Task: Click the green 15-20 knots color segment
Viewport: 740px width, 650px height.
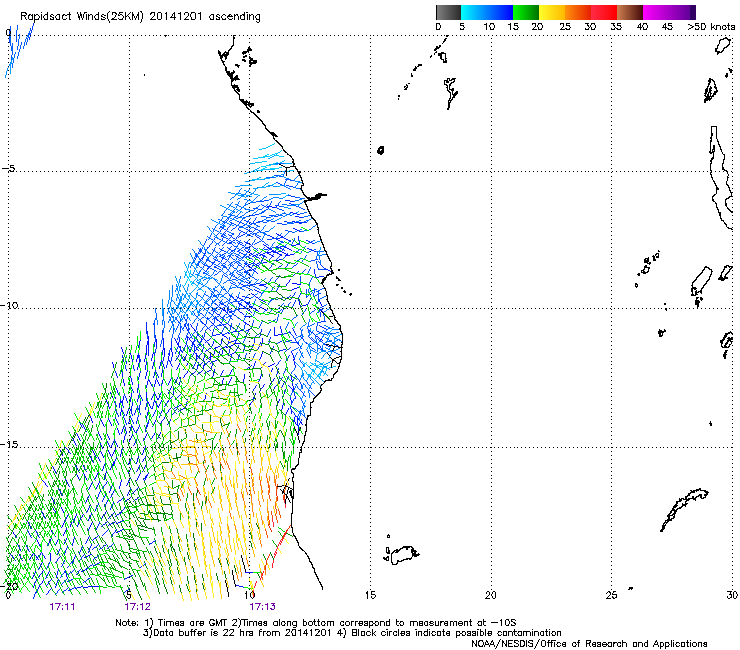Action: [x=526, y=12]
